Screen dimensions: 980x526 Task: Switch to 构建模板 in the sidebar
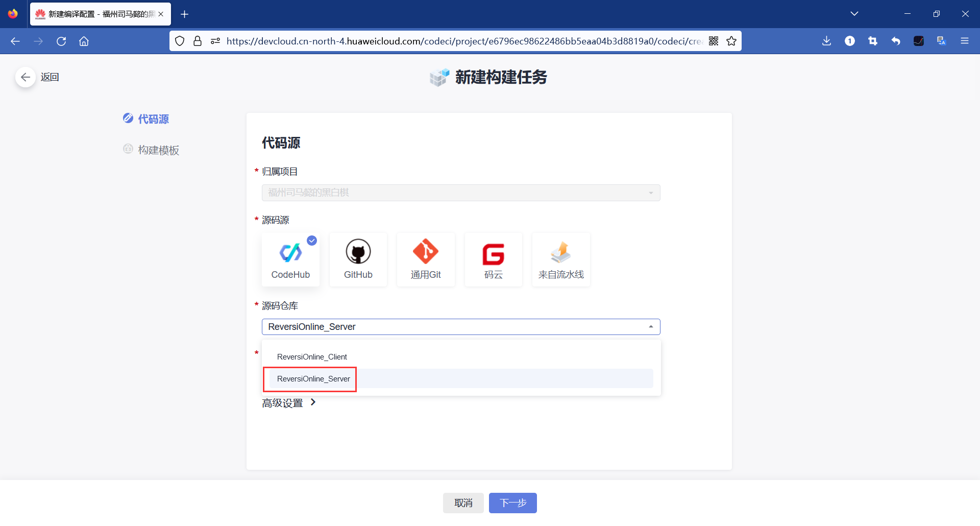(158, 150)
